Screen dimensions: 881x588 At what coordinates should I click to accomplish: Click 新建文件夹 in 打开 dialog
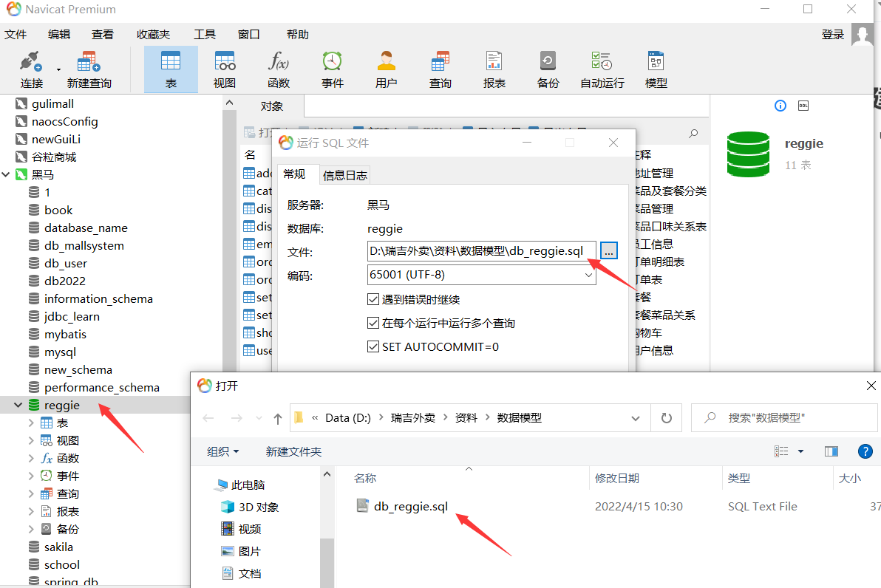(x=293, y=451)
